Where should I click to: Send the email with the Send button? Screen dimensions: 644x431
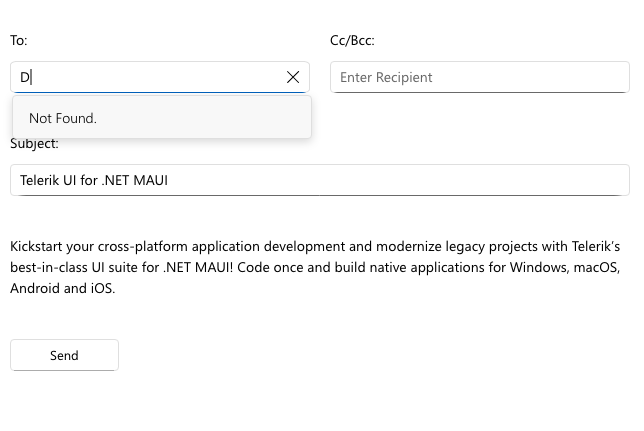click(x=64, y=355)
